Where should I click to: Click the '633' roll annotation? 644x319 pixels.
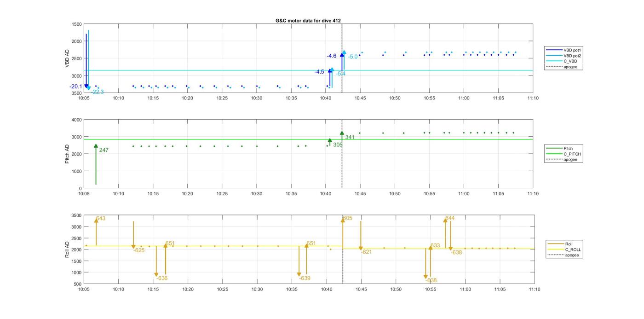(435, 246)
